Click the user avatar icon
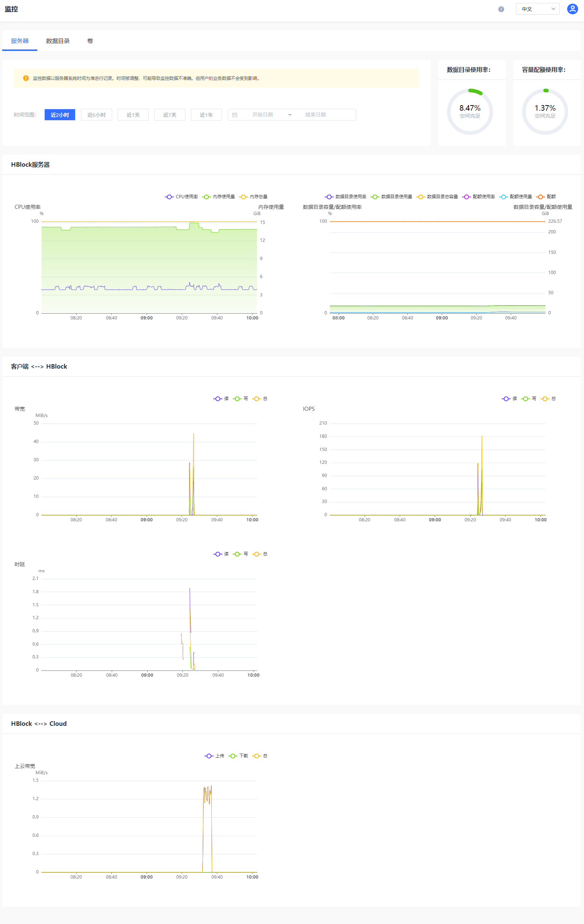The height and width of the screenshot is (924, 584). [x=572, y=9]
